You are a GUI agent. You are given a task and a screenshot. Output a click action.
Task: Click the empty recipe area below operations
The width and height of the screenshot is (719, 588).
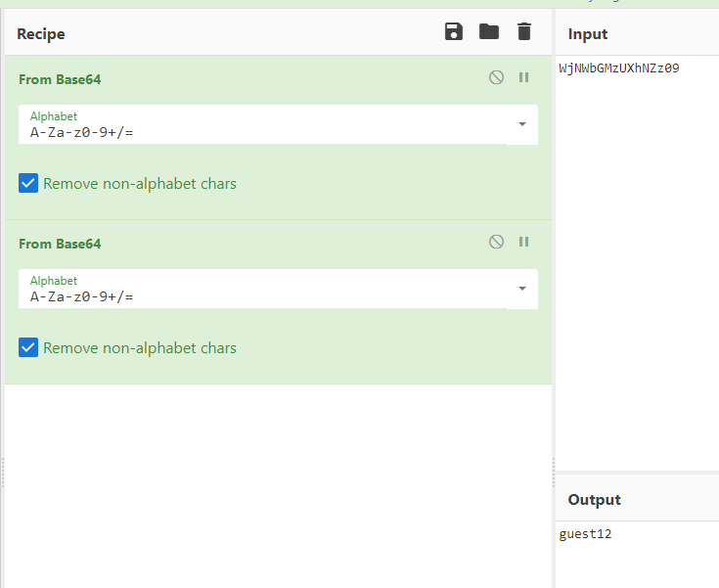tap(278, 479)
